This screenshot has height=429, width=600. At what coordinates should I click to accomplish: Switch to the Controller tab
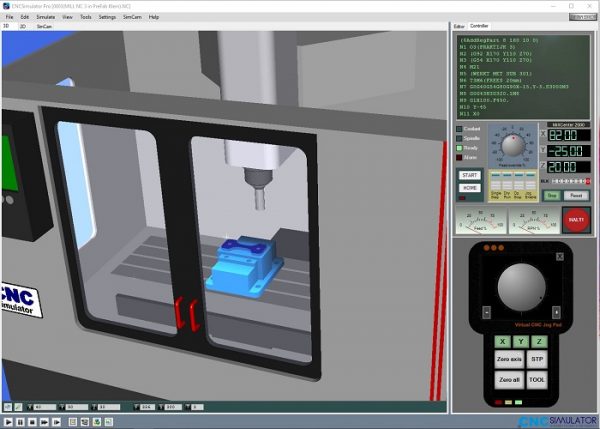tap(479, 26)
